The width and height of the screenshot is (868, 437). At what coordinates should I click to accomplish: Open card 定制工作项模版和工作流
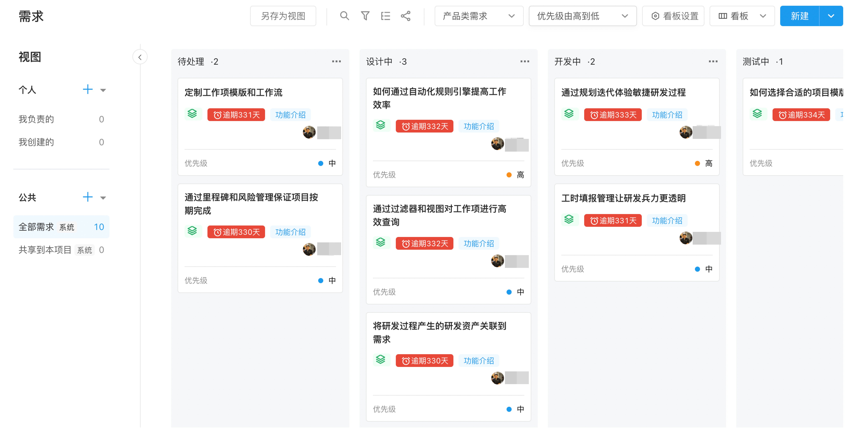coord(233,92)
